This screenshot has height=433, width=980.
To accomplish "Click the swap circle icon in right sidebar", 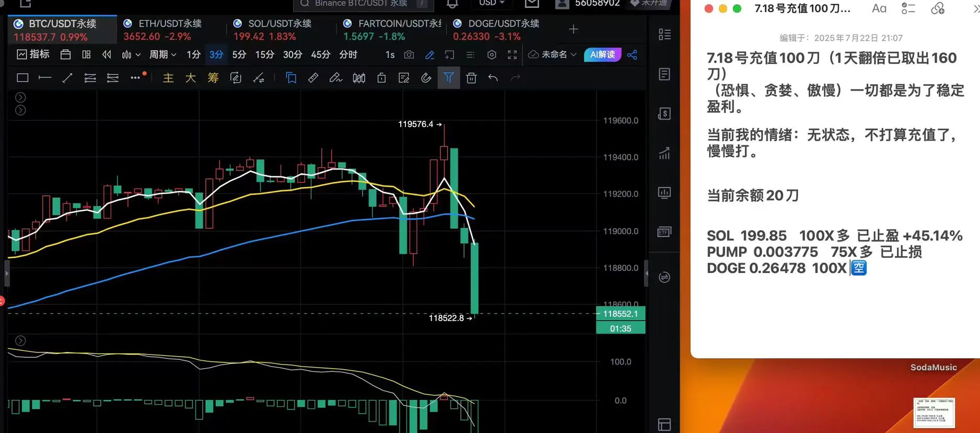I will pyautogui.click(x=664, y=277).
